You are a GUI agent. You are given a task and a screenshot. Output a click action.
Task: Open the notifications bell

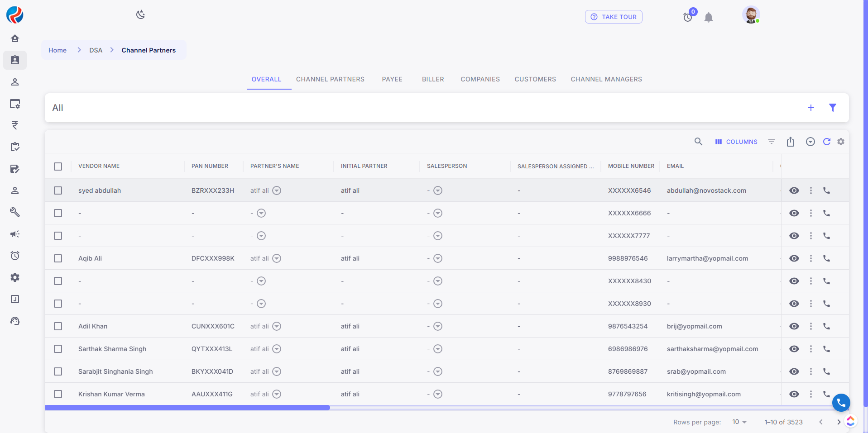pos(709,17)
